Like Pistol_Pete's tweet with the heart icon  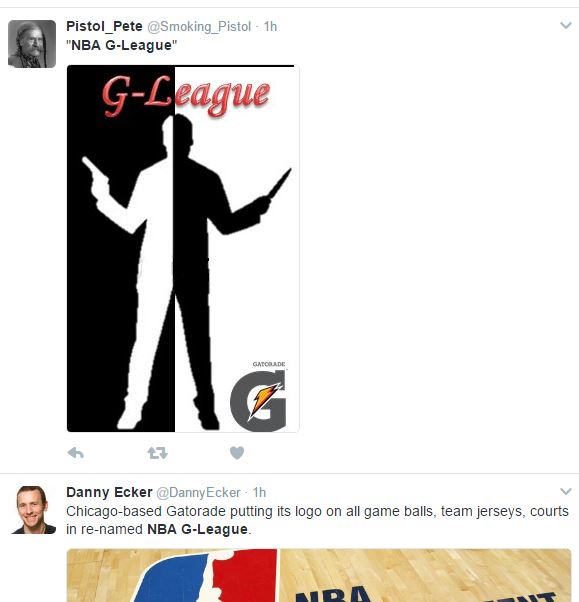click(237, 453)
